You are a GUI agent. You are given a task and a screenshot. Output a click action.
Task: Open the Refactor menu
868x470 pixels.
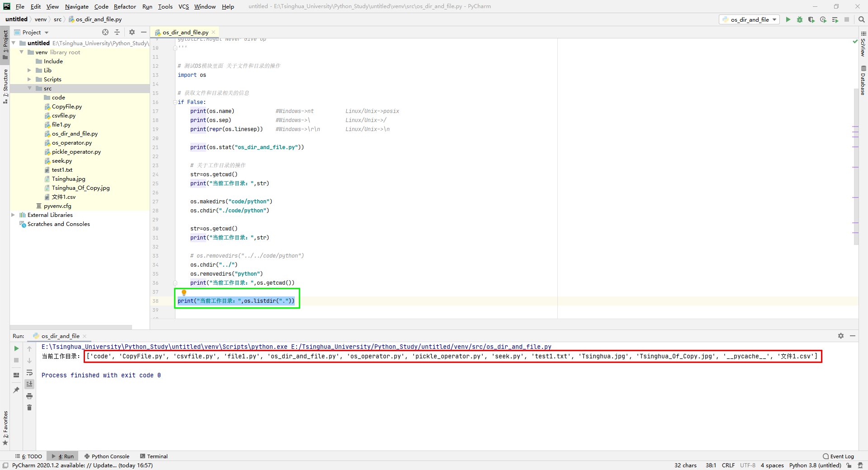pos(125,6)
